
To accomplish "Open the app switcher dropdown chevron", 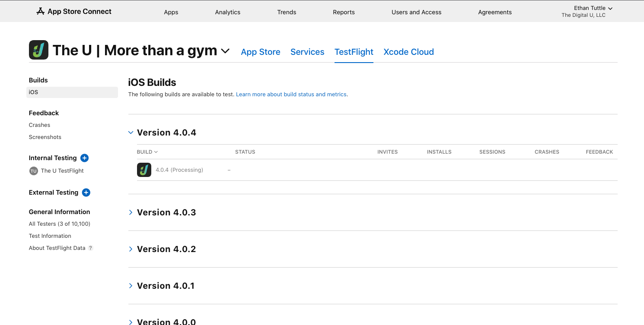I will [225, 51].
